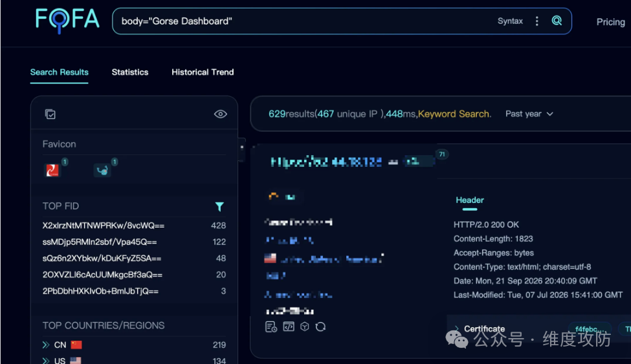Image resolution: width=631 pixels, height=364 pixels.
Task: Click the sidebar collapse handle
Action: tap(242, 149)
